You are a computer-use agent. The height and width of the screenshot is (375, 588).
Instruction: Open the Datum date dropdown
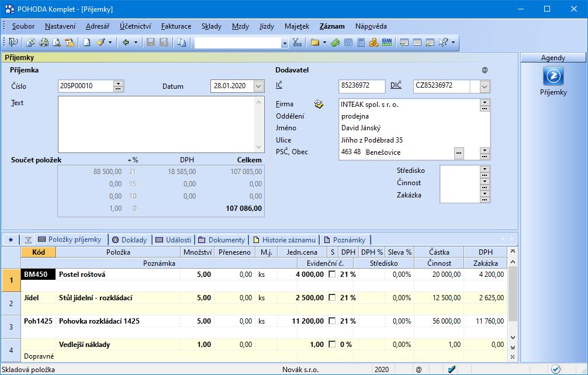(258, 86)
